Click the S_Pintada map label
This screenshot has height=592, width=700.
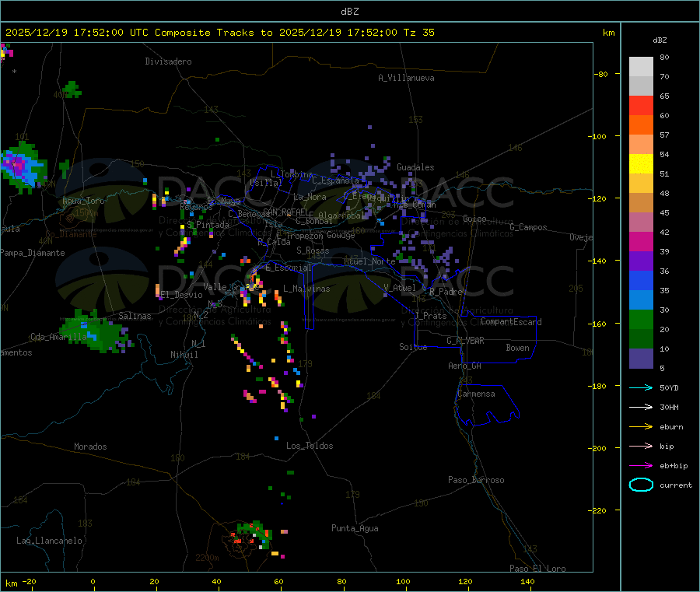pos(208,225)
